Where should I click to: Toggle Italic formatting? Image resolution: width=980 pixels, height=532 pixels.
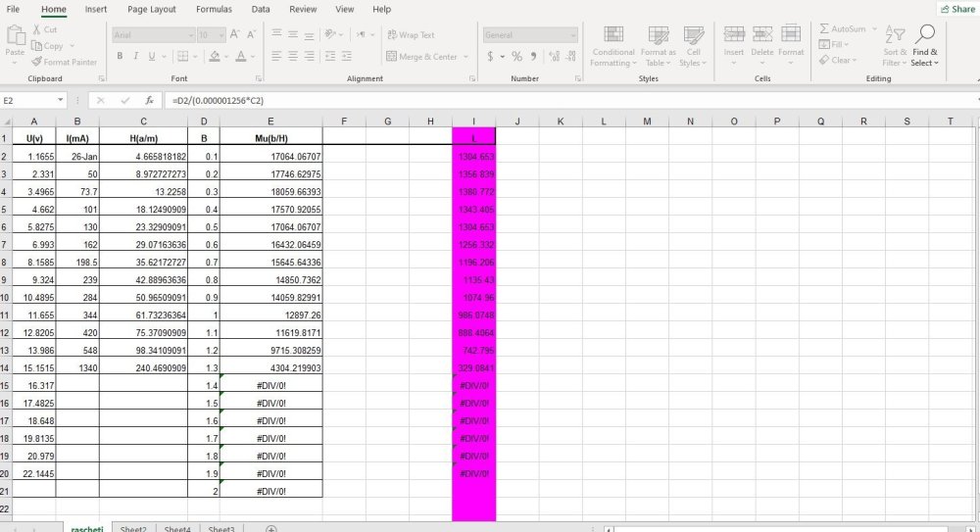(x=135, y=56)
